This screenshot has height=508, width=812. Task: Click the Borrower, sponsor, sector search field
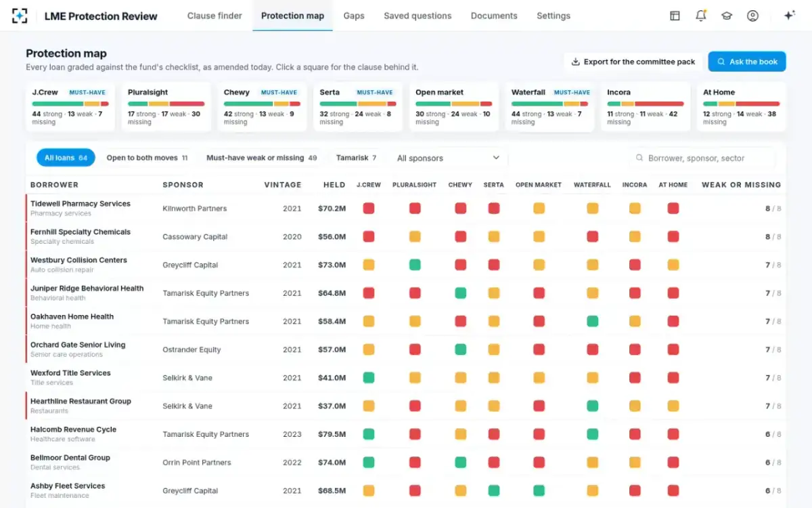point(702,158)
